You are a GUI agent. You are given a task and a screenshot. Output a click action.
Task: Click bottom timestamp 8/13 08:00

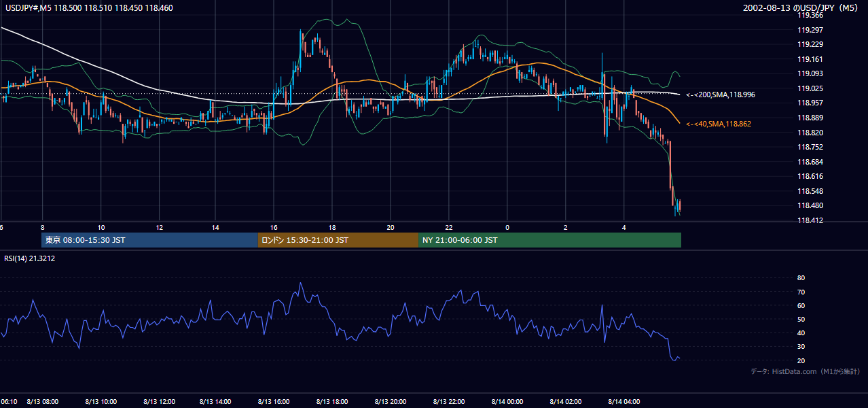pyautogui.click(x=43, y=401)
